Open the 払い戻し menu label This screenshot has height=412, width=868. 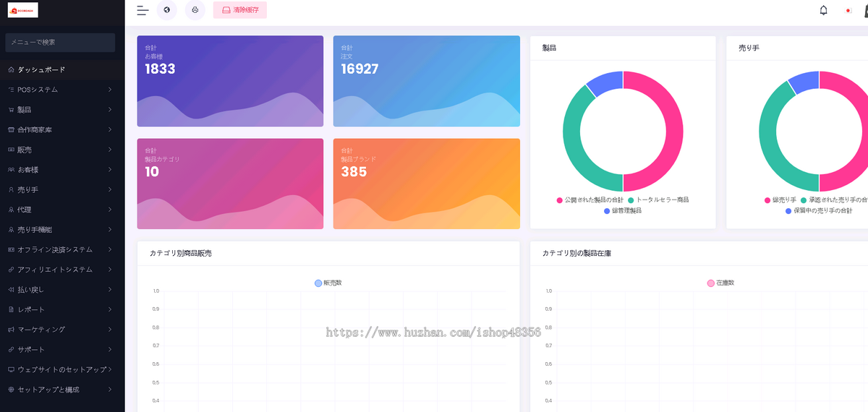click(31, 289)
